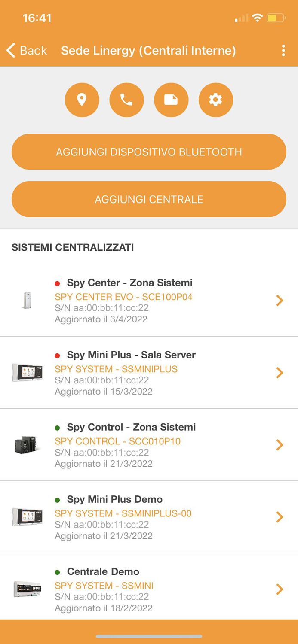298x644 pixels.
Task: Open the three-dot overflow menu
Action: pyautogui.click(x=283, y=50)
